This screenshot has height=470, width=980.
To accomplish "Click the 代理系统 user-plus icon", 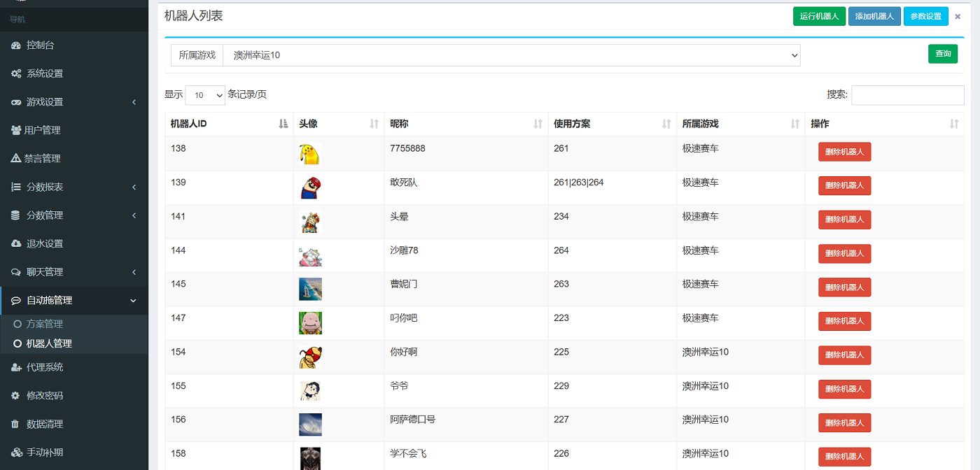I will 16,367.
